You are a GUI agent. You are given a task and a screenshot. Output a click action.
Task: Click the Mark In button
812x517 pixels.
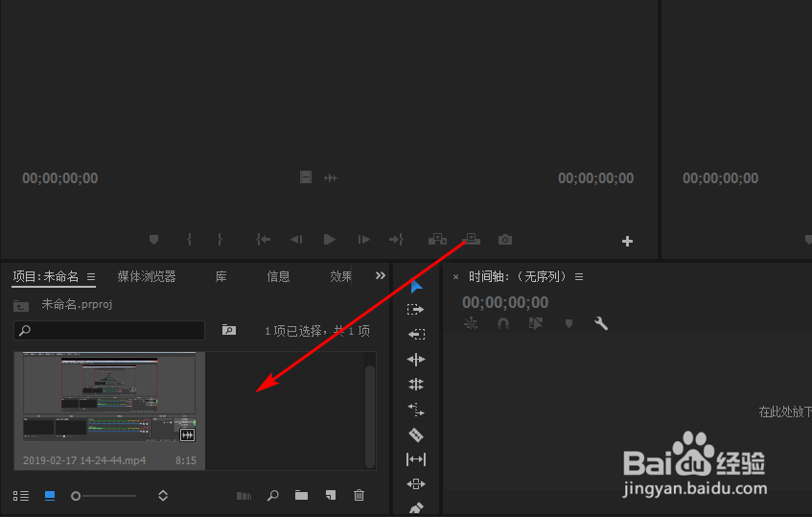click(x=189, y=240)
